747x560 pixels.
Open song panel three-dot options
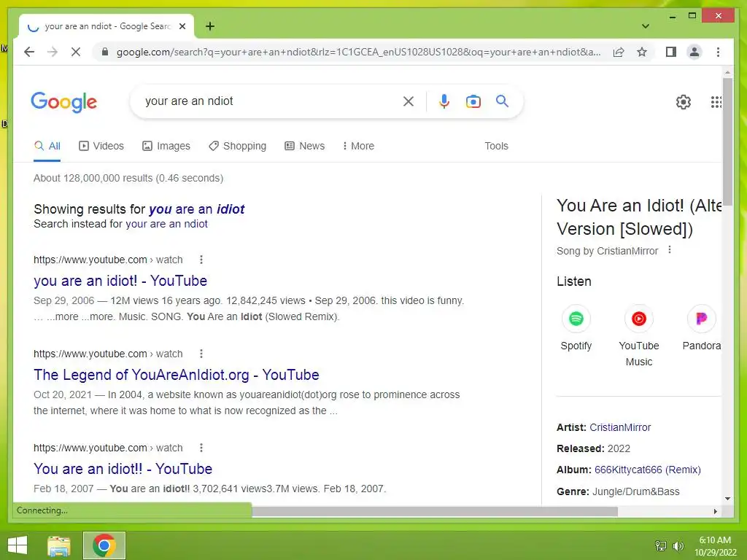point(670,250)
